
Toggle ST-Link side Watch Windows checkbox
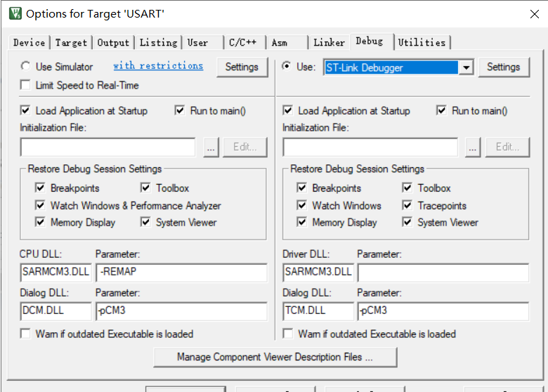(302, 205)
